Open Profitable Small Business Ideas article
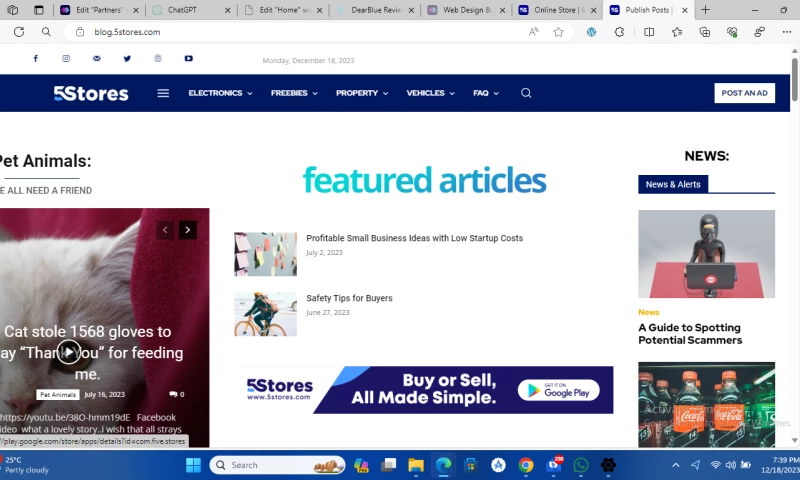 tap(414, 238)
